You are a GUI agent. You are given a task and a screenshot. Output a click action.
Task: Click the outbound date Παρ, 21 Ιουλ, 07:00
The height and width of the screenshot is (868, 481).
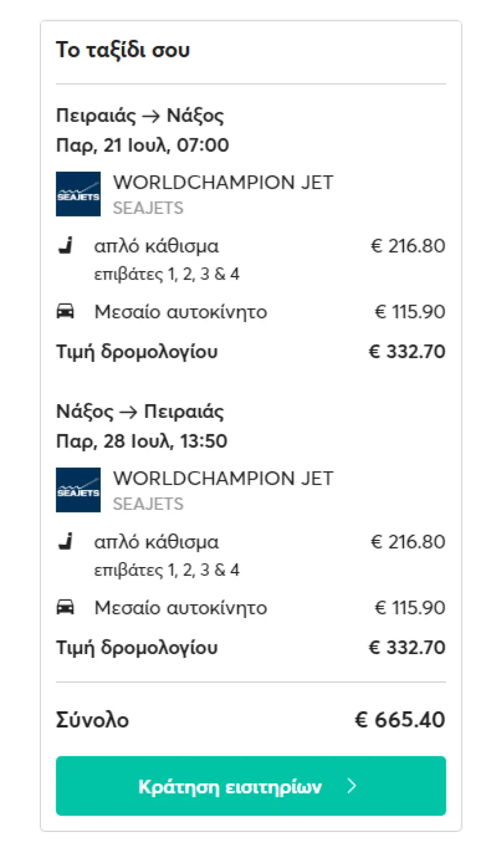(143, 145)
